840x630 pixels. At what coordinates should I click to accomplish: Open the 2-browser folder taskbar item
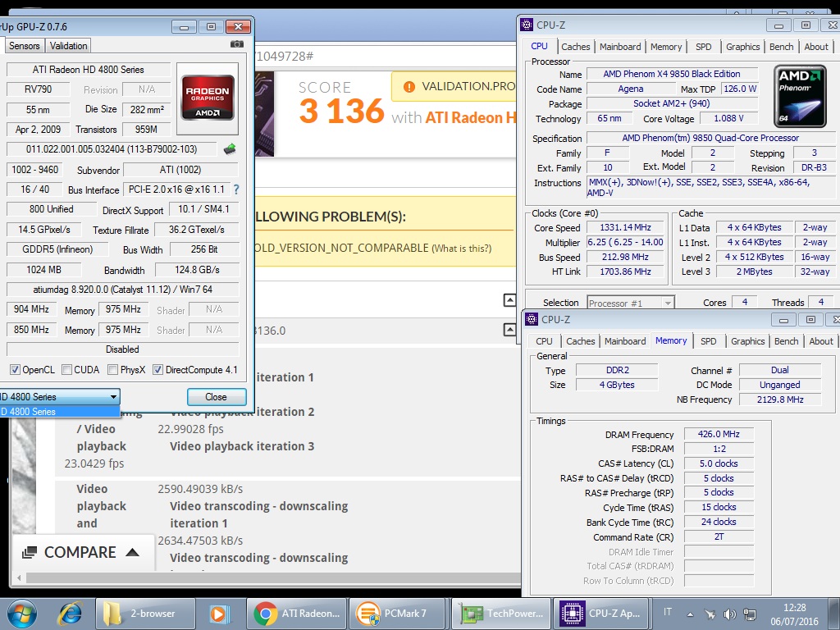[x=145, y=614]
